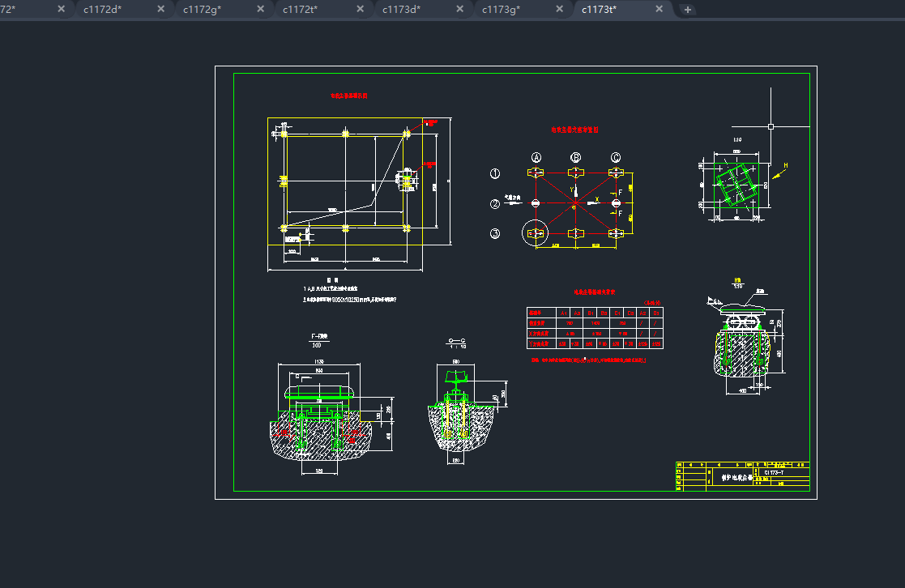Screen dimensions: 905x588
Task: Click the crosshair cursor pickbox
Action: point(771,126)
